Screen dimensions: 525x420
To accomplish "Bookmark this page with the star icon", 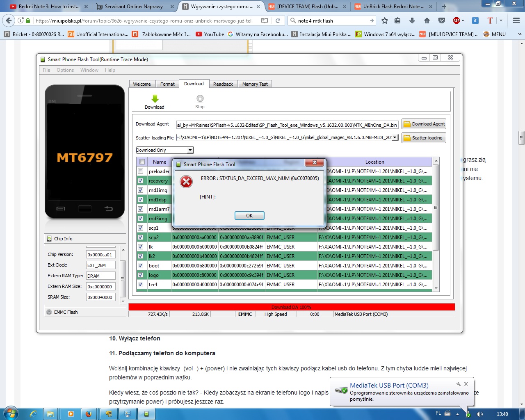I will [384, 21].
